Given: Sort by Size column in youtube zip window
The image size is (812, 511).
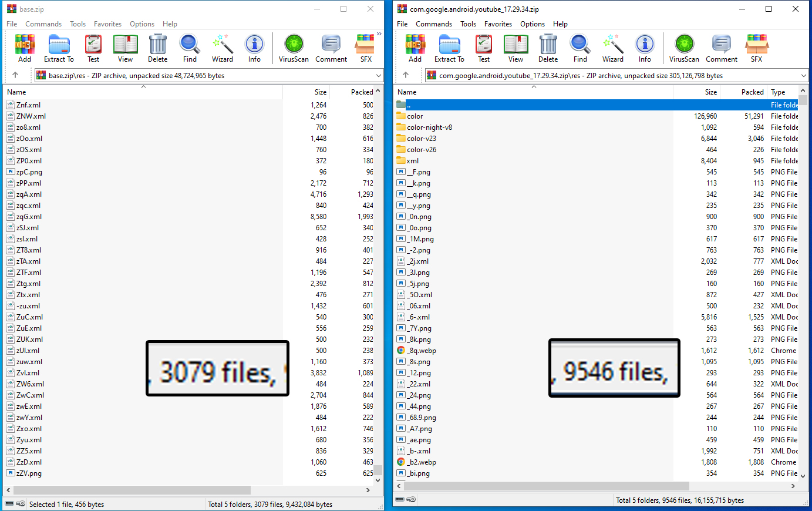Looking at the screenshot, I should tap(696, 92).
